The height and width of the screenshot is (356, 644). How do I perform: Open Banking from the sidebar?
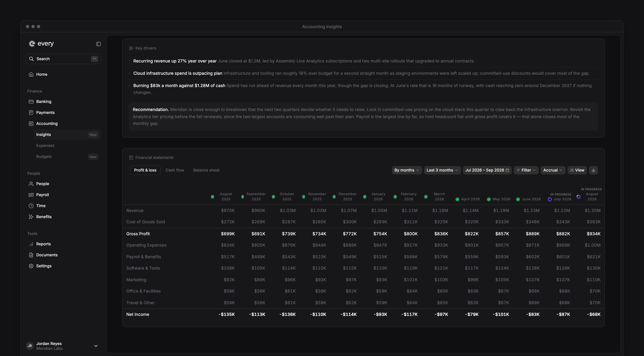coord(63,101)
